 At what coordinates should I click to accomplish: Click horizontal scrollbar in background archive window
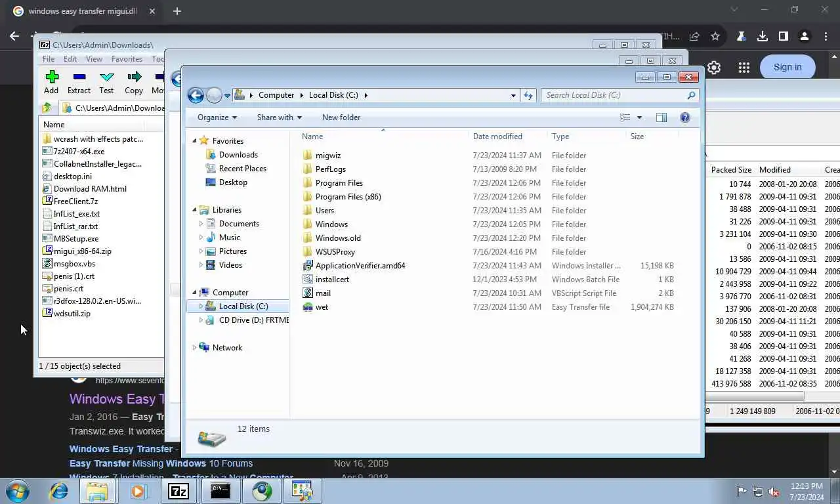click(x=755, y=396)
